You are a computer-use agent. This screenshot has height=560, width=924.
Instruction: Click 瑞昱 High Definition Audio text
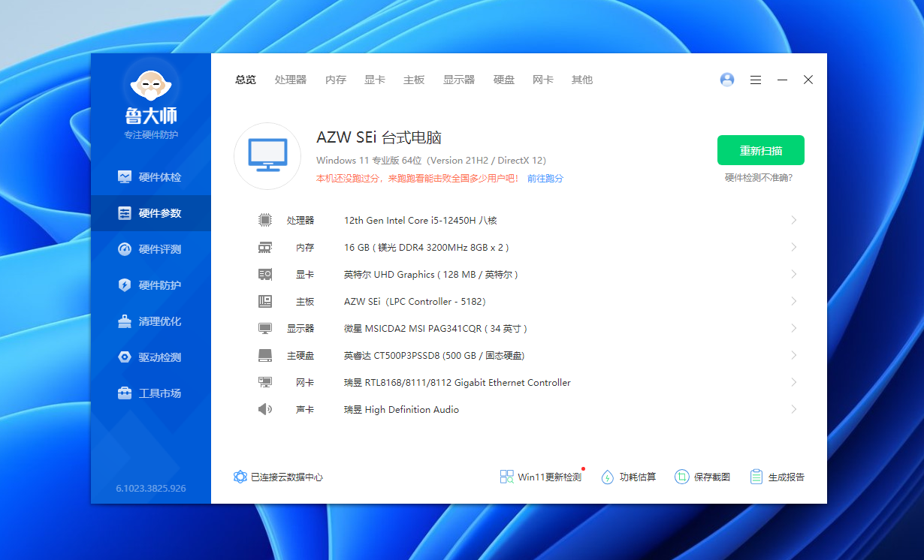(x=401, y=410)
